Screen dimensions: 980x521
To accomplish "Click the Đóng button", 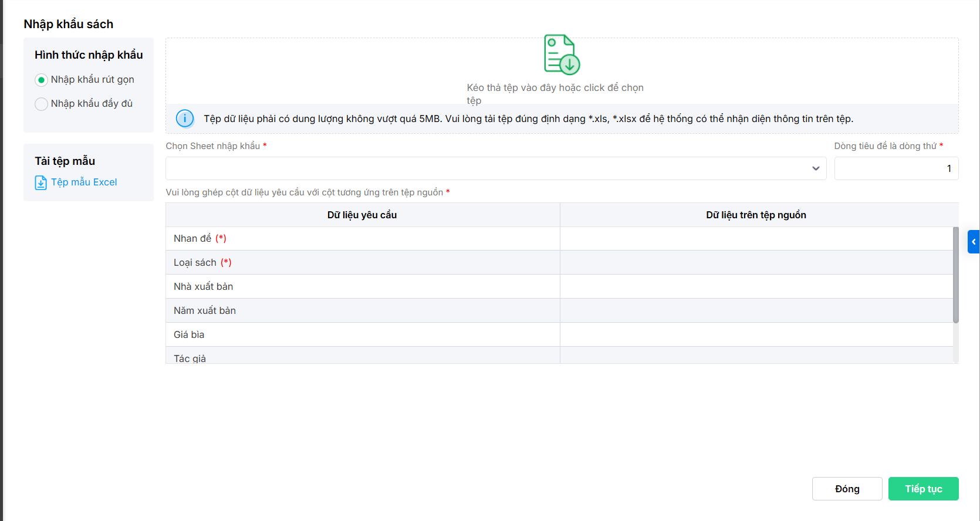I will pyautogui.click(x=847, y=489).
